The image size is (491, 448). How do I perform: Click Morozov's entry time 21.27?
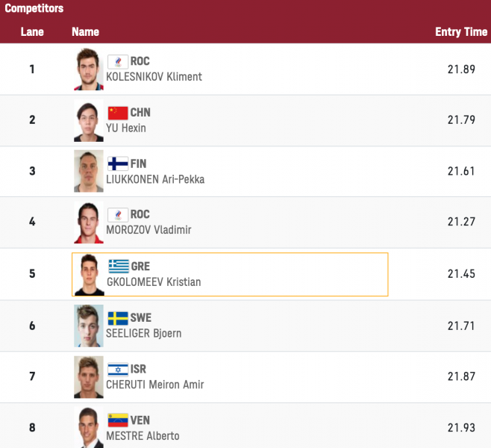[461, 223]
